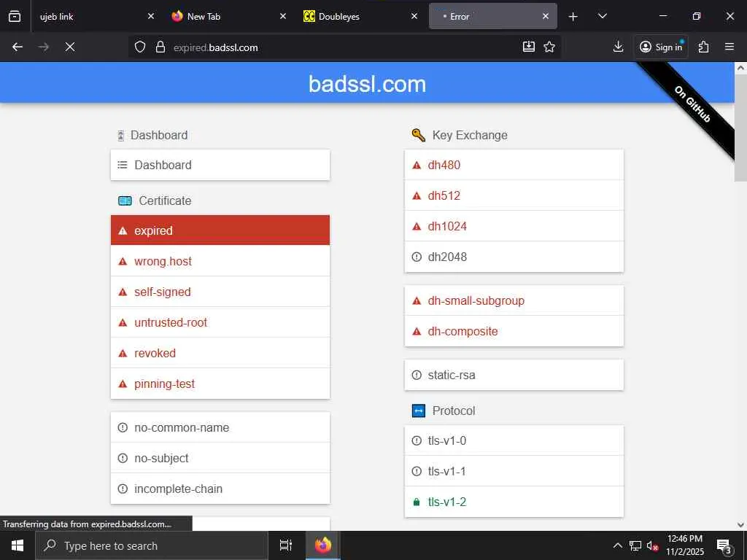The image size is (747, 560).
Task: Open the dh-composite link
Action: 514,331
